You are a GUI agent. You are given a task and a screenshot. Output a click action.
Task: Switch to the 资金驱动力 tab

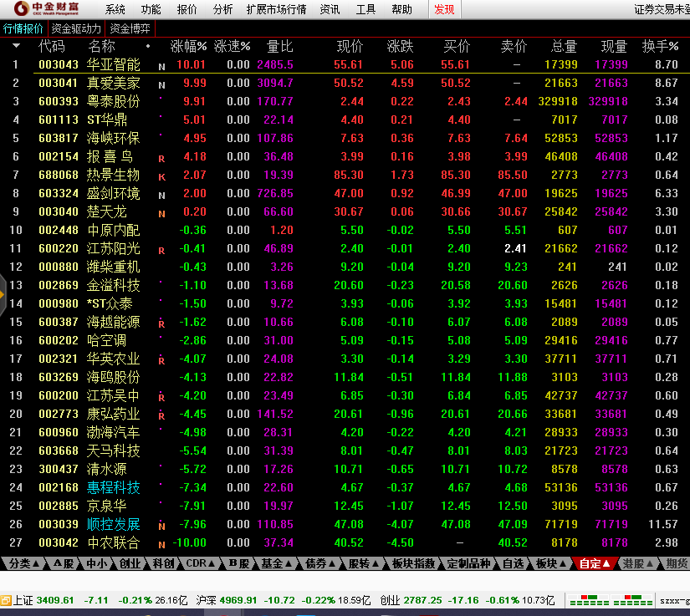coord(76,28)
